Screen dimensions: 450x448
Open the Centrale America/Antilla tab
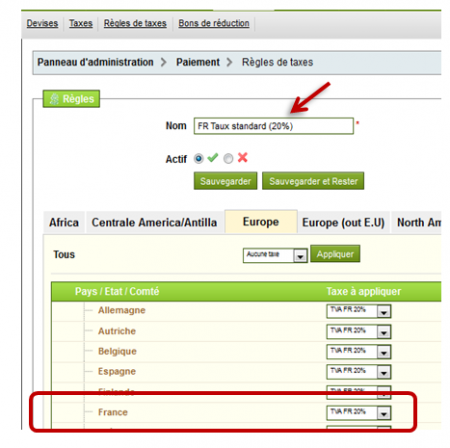154,222
